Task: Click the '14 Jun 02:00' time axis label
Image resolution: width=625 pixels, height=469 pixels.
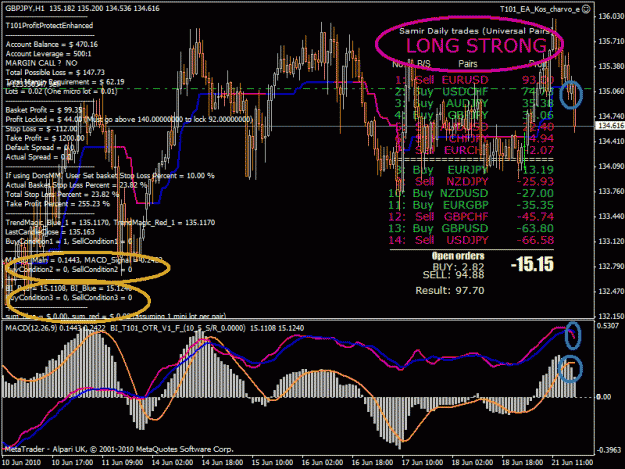Action: (x=172, y=463)
